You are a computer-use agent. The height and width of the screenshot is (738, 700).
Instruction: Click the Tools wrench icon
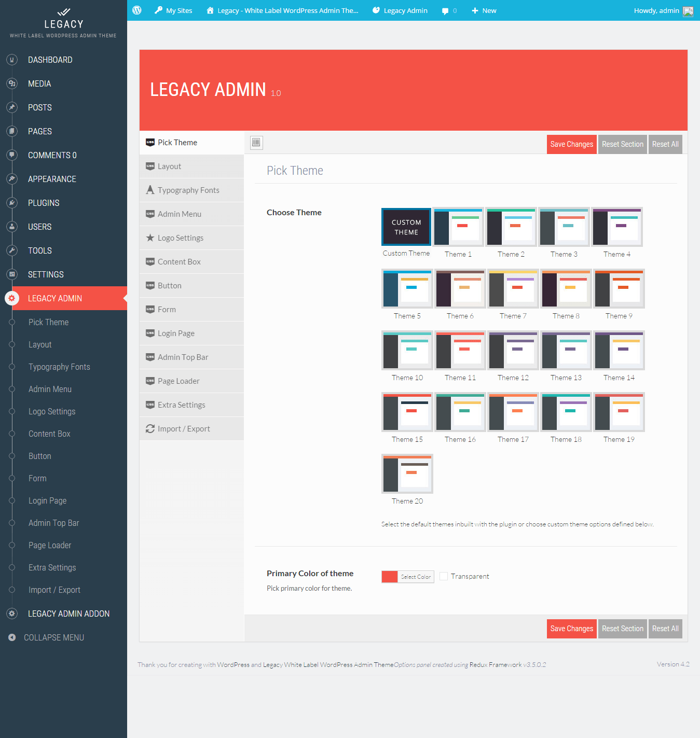click(12, 250)
